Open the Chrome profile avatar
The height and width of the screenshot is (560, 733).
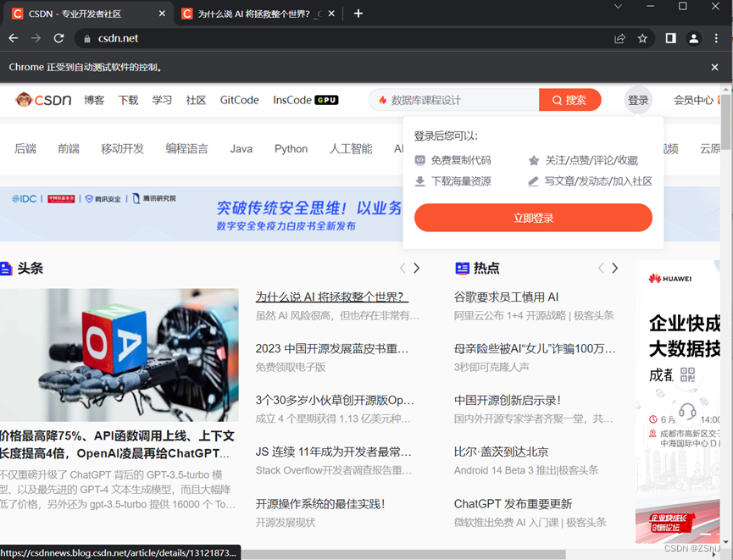point(694,38)
